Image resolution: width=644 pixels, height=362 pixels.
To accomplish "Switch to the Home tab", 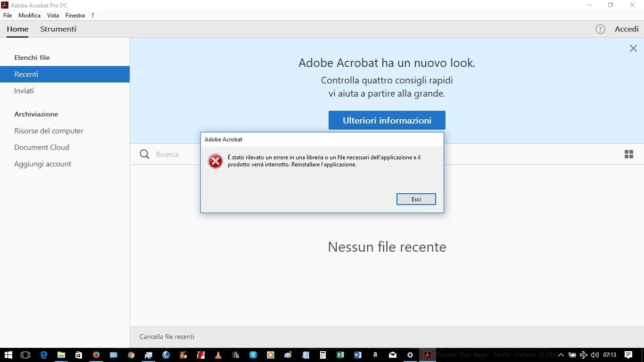I will point(17,29).
